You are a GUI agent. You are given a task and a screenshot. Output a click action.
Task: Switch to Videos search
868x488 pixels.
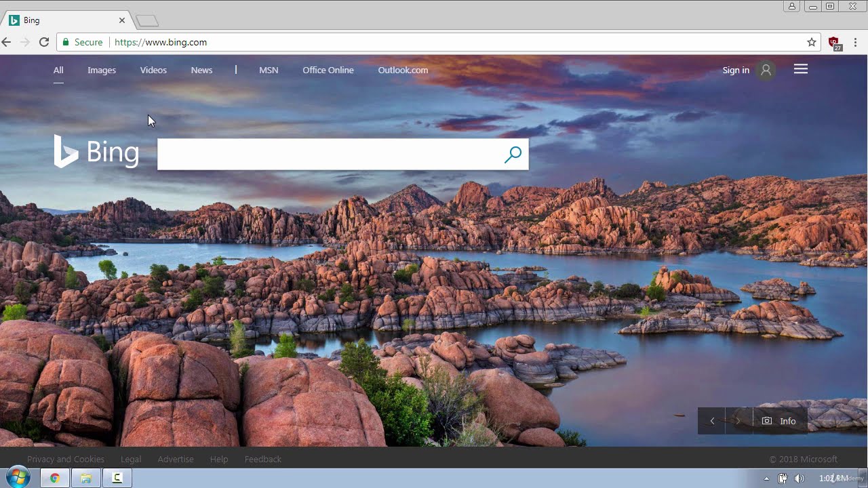[x=153, y=70]
